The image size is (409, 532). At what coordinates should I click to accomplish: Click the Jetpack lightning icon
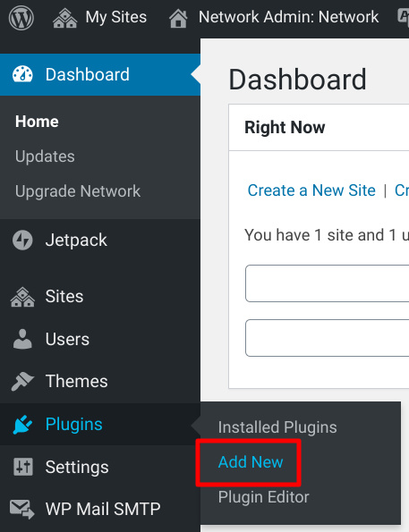(22, 241)
